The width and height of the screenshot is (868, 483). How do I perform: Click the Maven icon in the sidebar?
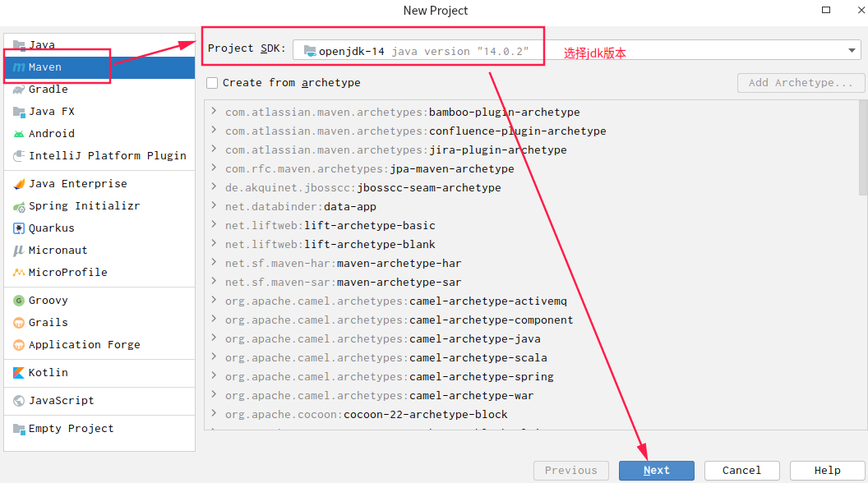pos(19,67)
